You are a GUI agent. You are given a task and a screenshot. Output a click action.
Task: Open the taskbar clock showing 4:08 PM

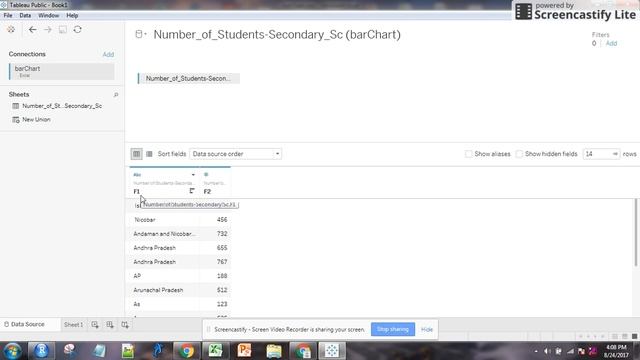tap(616, 351)
